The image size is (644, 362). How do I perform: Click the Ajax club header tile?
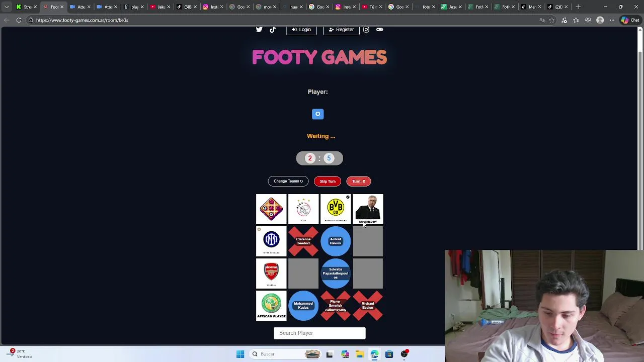coord(303,209)
